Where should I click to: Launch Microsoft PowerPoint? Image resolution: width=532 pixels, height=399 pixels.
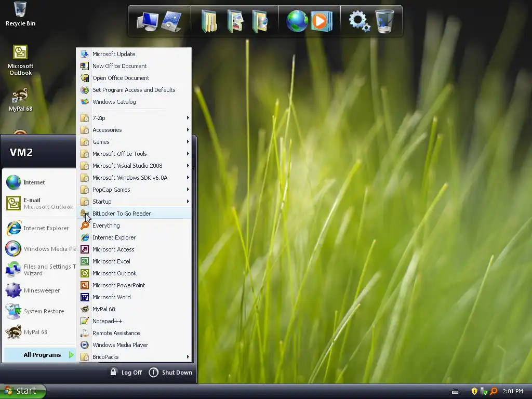(x=135, y=285)
